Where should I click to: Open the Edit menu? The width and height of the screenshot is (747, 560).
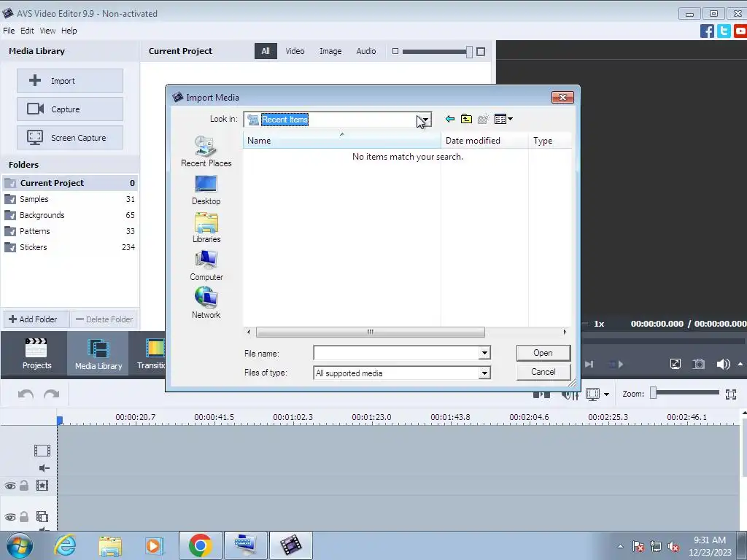27,31
